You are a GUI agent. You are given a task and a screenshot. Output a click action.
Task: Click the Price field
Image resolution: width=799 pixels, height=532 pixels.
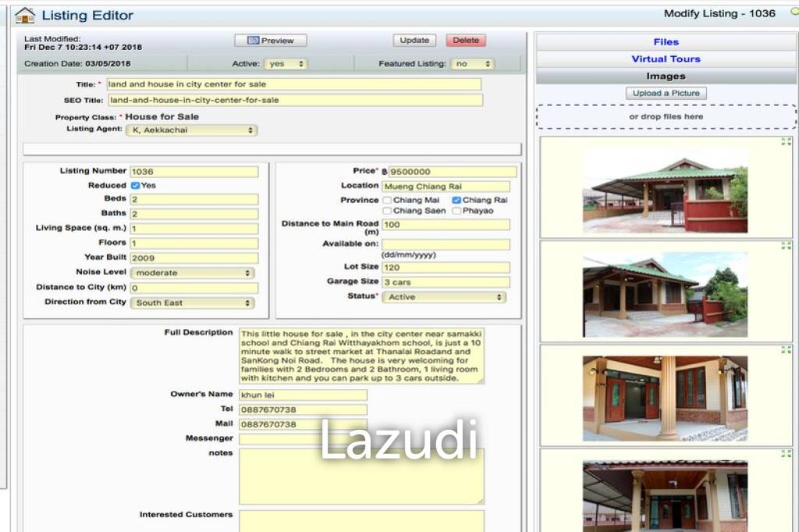coord(453,172)
